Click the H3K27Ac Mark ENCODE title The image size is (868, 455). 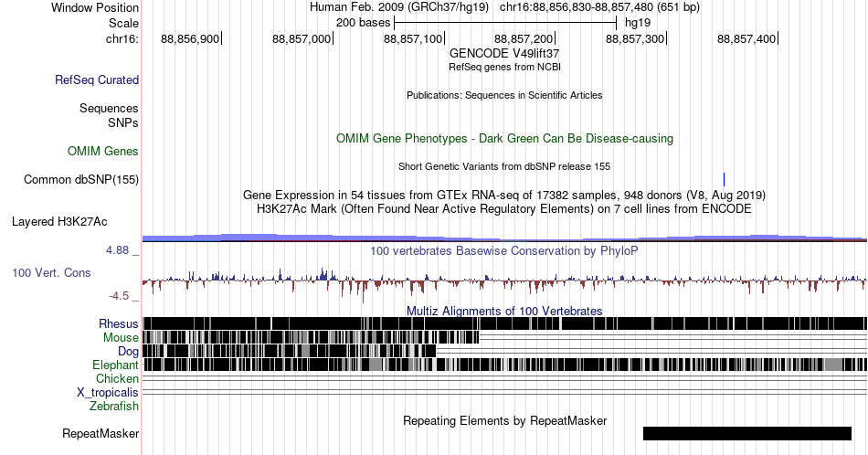pos(504,208)
